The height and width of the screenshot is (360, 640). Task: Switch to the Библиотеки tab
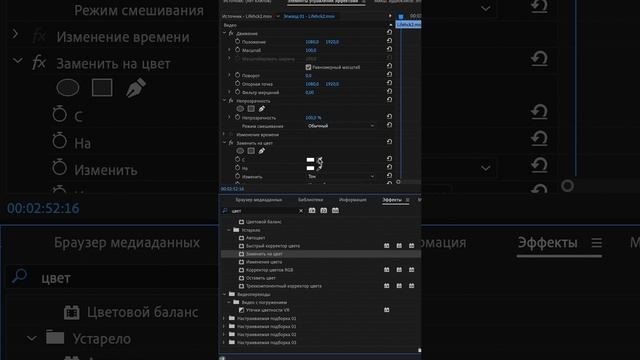pos(310,200)
